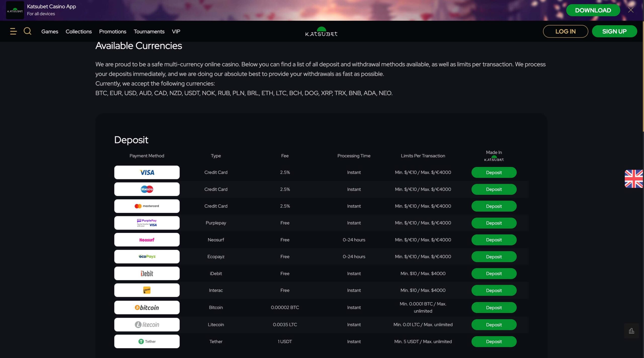Click Deposit button in VISA row
Image resolution: width=644 pixels, height=358 pixels.
point(494,172)
